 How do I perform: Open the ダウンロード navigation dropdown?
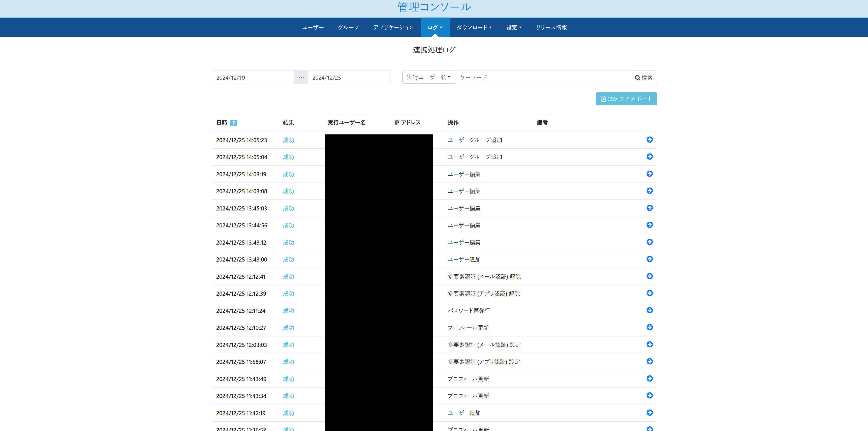click(474, 27)
